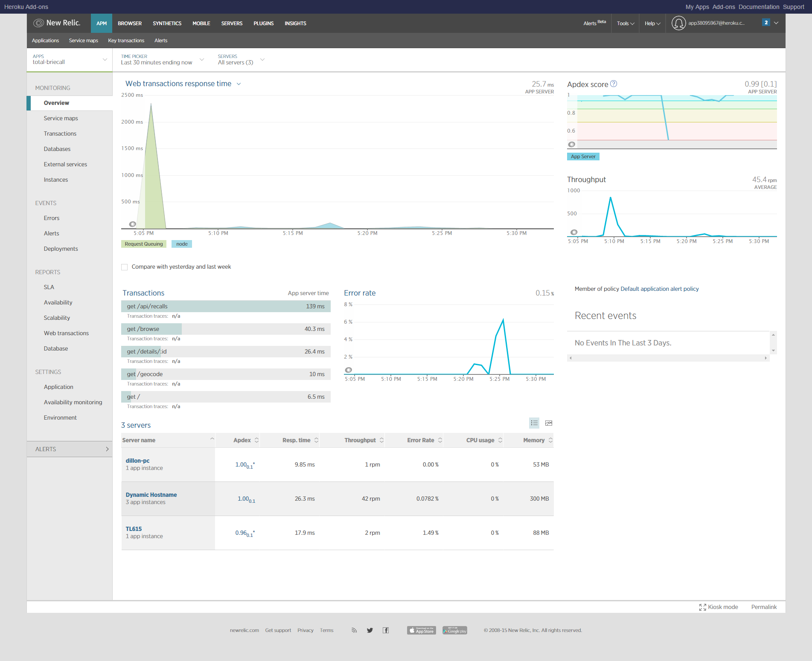Switch to the SYNTHETICS tab

(x=167, y=23)
